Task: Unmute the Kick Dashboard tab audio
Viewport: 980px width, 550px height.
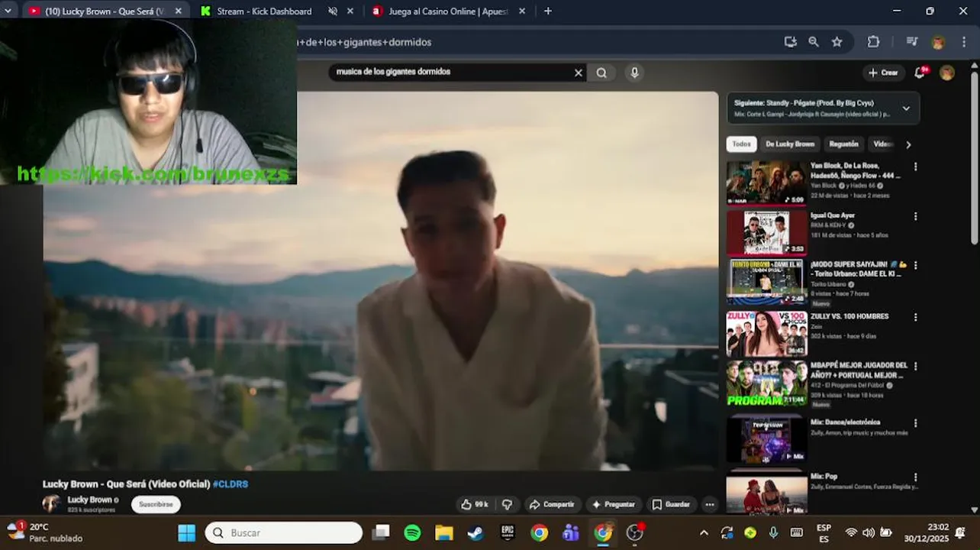Action: click(x=333, y=11)
